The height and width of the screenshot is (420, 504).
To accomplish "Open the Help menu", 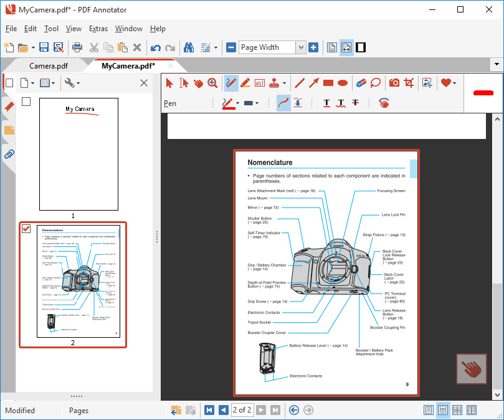I will pyautogui.click(x=158, y=29).
